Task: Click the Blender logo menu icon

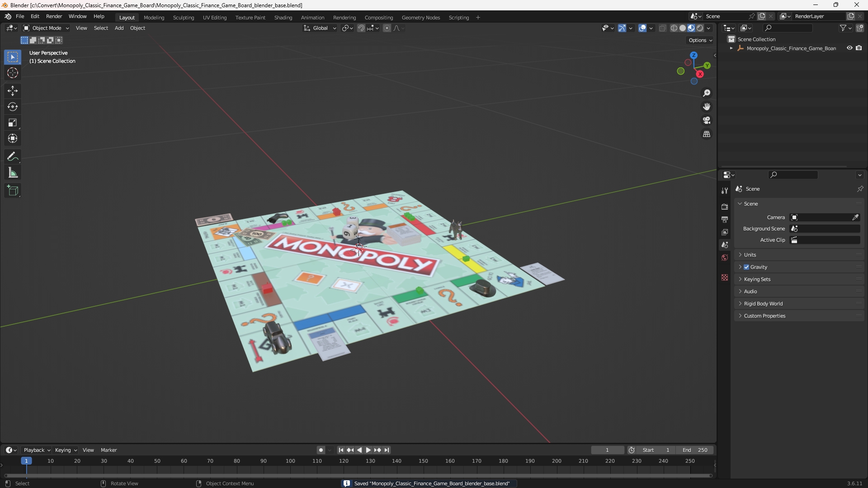Action: click(8, 16)
